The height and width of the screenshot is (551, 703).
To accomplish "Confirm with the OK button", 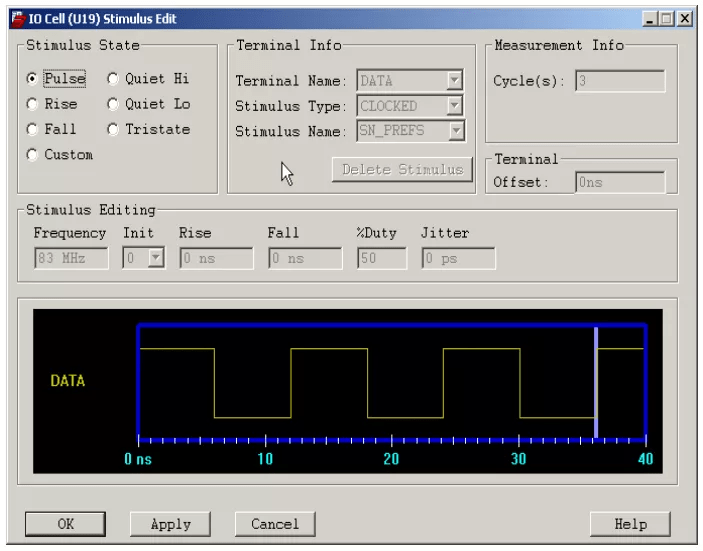I will pos(65,524).
